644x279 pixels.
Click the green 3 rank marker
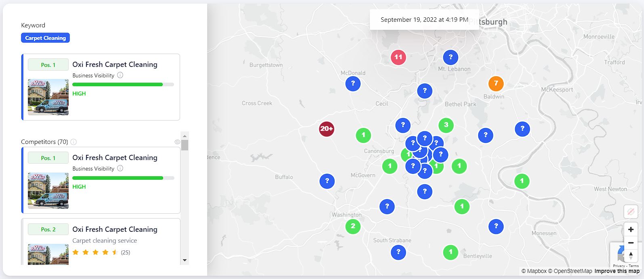pyautogui.click(x=446, y=125)
